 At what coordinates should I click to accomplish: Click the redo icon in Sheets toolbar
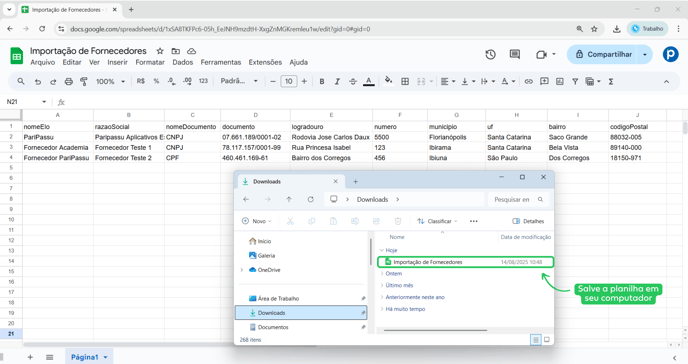pos(53,82)
